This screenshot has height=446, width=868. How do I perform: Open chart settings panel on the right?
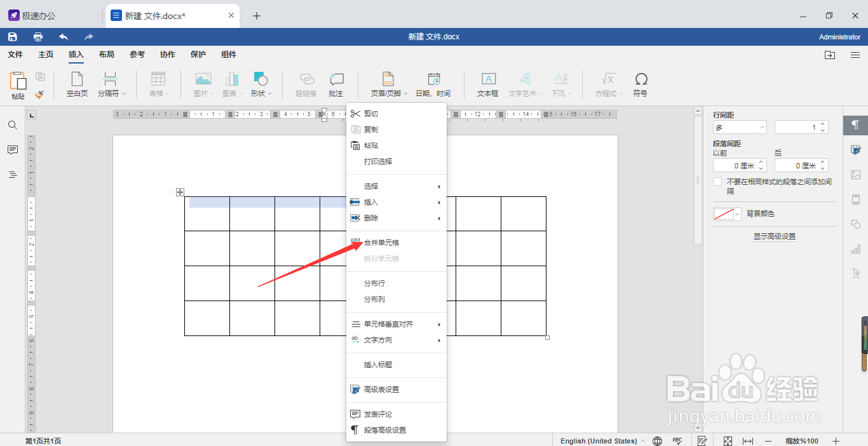click(x=855, y=249)
